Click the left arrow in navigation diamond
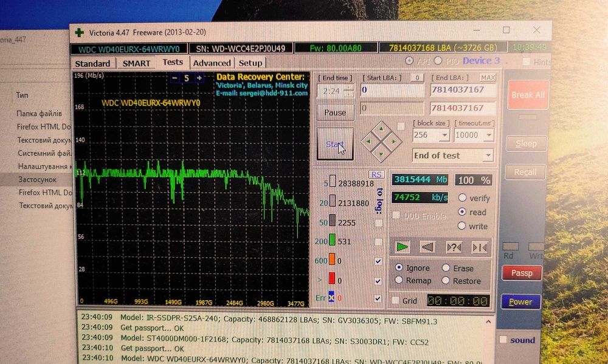608x364 pixels. pos(368,142)
